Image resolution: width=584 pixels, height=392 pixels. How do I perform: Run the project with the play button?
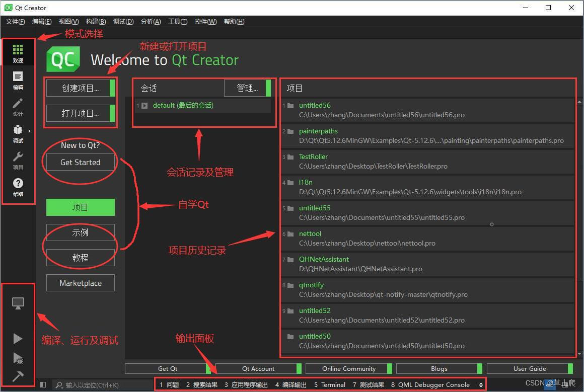click(x=18, y=338)
